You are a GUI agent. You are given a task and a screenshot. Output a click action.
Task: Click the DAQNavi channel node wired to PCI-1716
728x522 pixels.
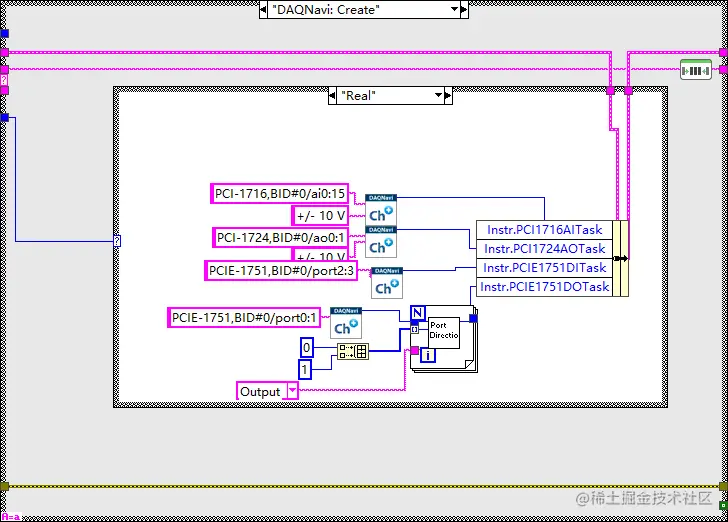[x=381, y=210]
